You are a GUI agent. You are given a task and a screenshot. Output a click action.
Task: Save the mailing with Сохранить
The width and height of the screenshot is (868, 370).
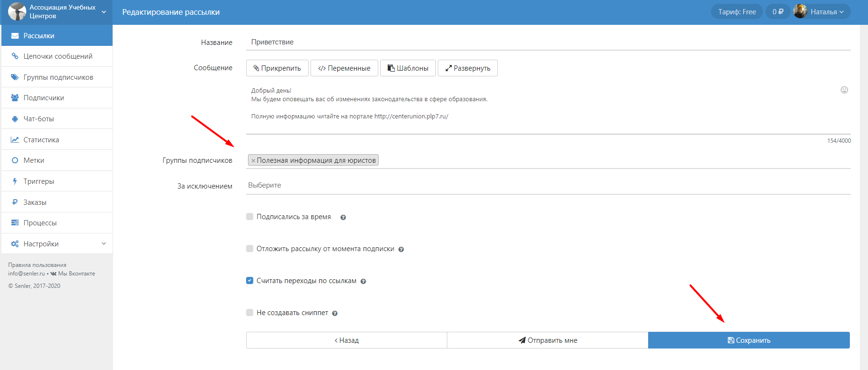pyautogui.click(x=749, y=340)
